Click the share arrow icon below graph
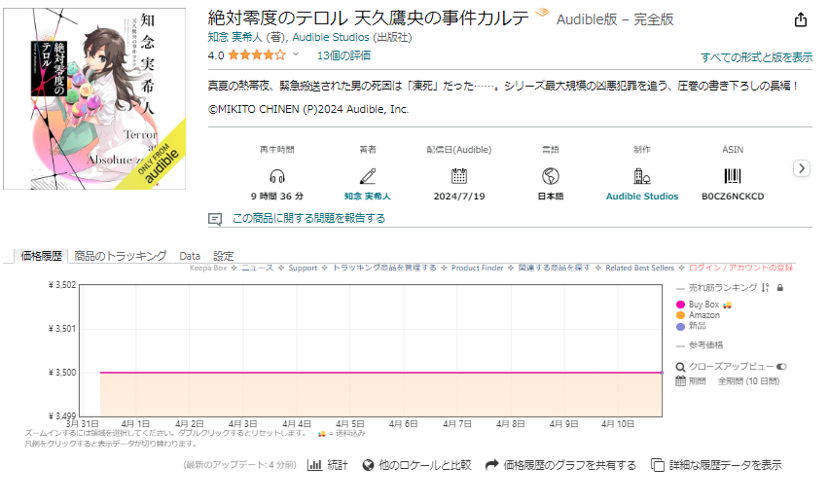Viewport: 829px width, 504px height. (x=491, y=465)
